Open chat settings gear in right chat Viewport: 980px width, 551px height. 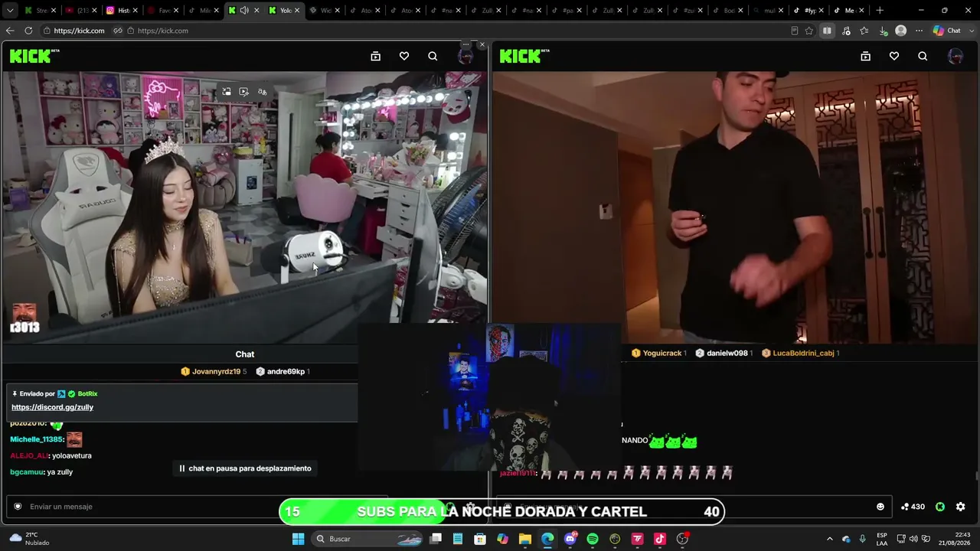coord(961,507)
